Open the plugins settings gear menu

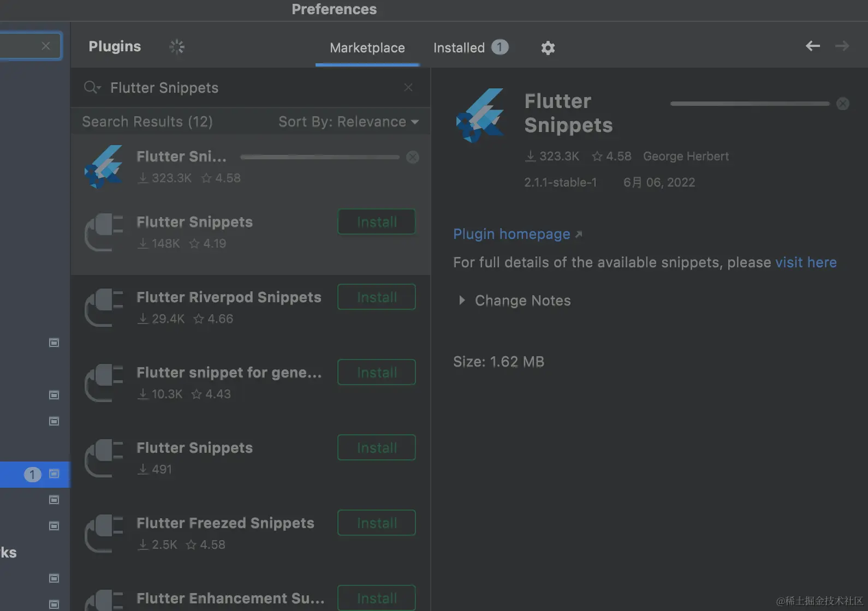click(x=548, y=48)
